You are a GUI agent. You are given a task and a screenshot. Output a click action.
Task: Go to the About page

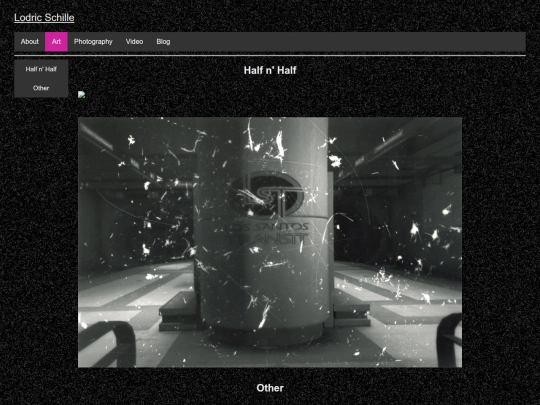click(30, 42)
